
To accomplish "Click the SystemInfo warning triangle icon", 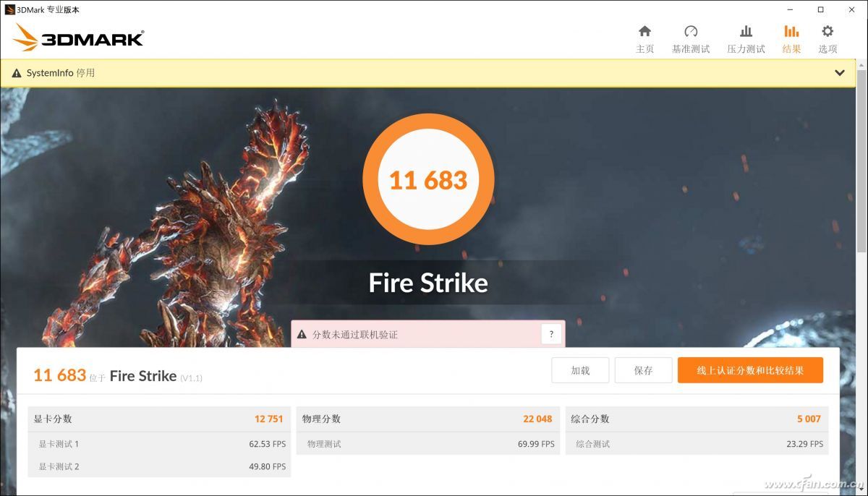I will (18, 72).
